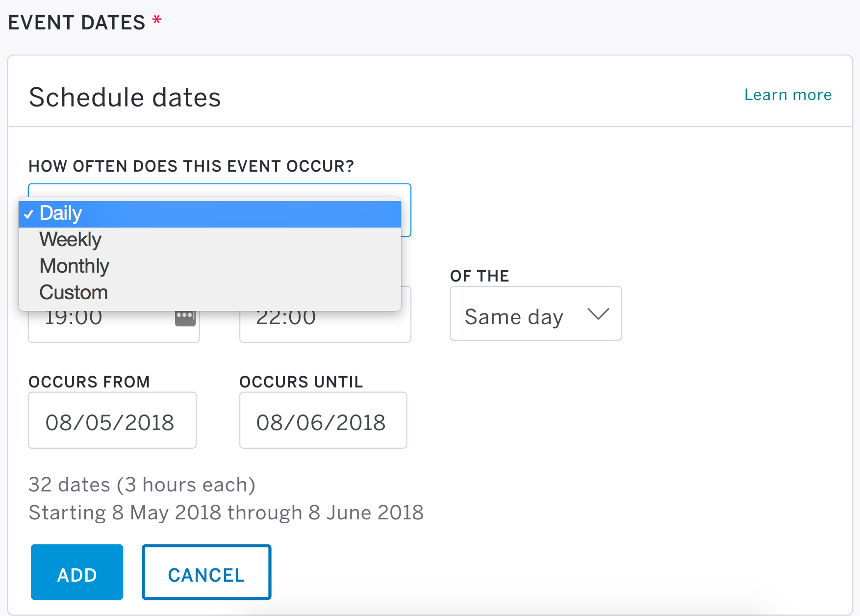Click the keypad icon in the 19:00 field

click(x=185, y=318)
